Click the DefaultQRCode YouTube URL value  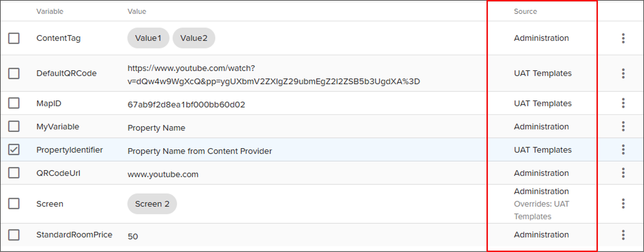[273, 75]
